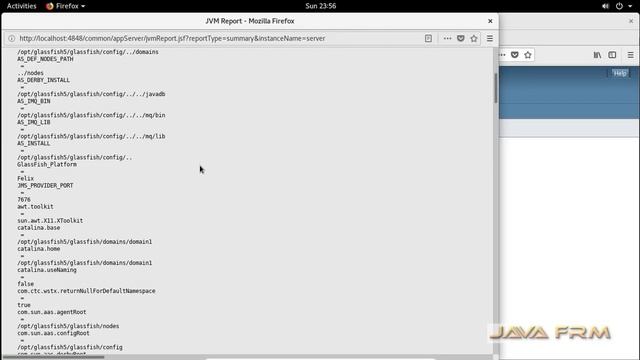Open hamburger menu in JVM Report window

[x=490, y=38]
